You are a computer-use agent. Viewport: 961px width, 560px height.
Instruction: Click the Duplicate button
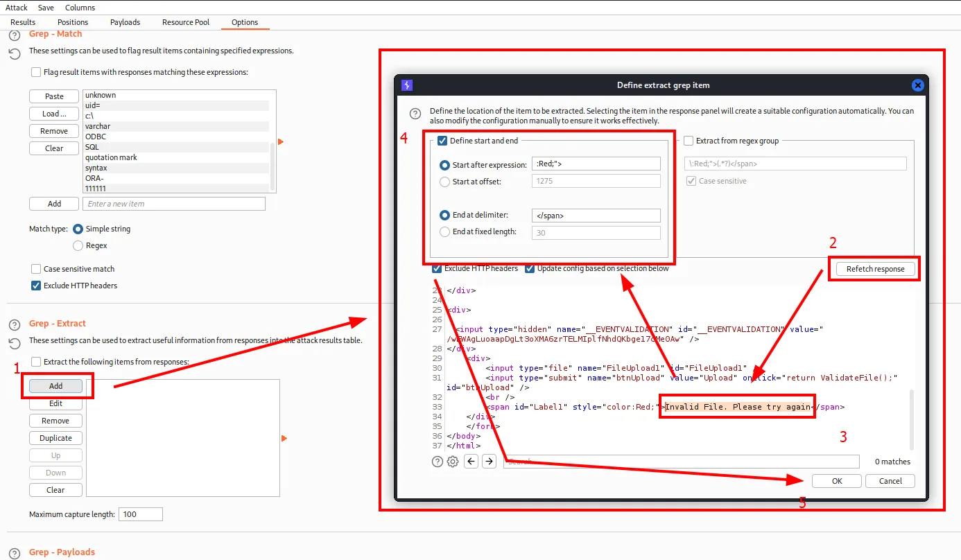[x=55, y=438]
